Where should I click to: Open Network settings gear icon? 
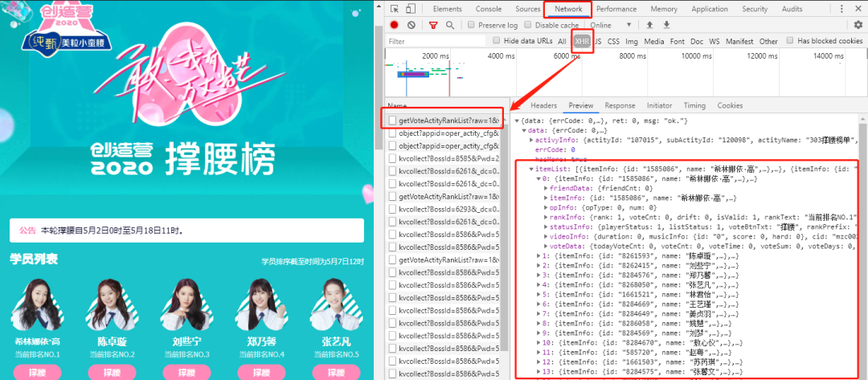858,25
